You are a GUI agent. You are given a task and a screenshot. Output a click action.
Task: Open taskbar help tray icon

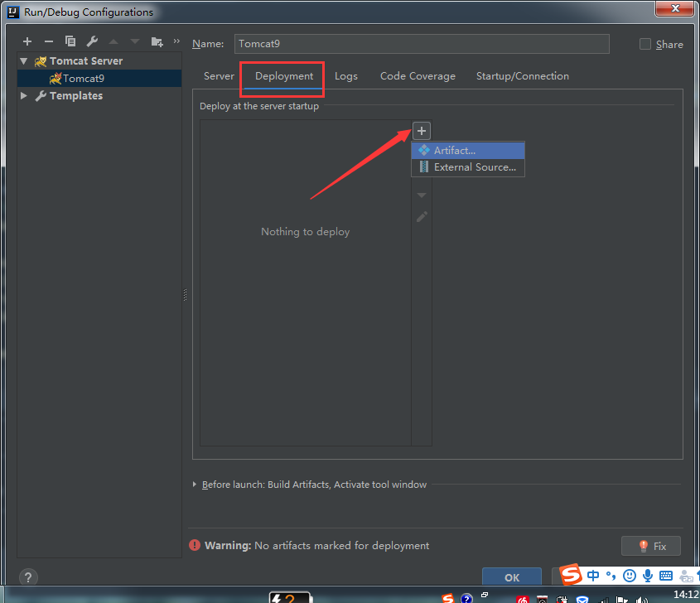coord(466,598)
